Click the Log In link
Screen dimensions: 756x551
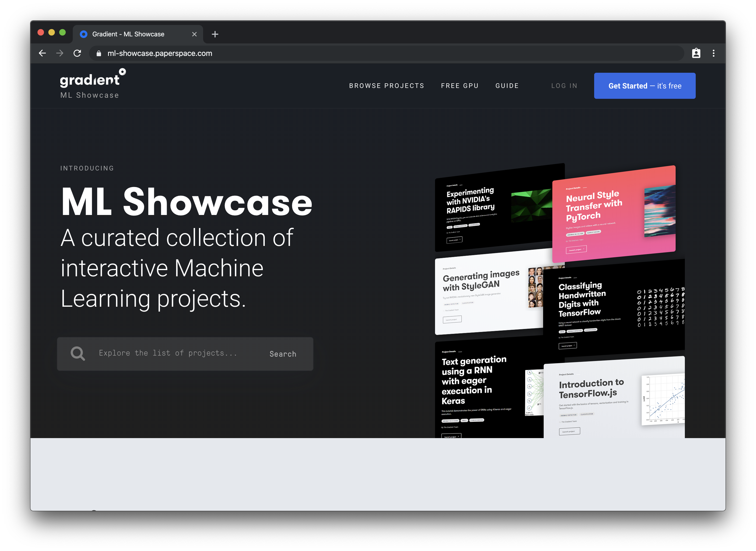[x=564, y=86]
